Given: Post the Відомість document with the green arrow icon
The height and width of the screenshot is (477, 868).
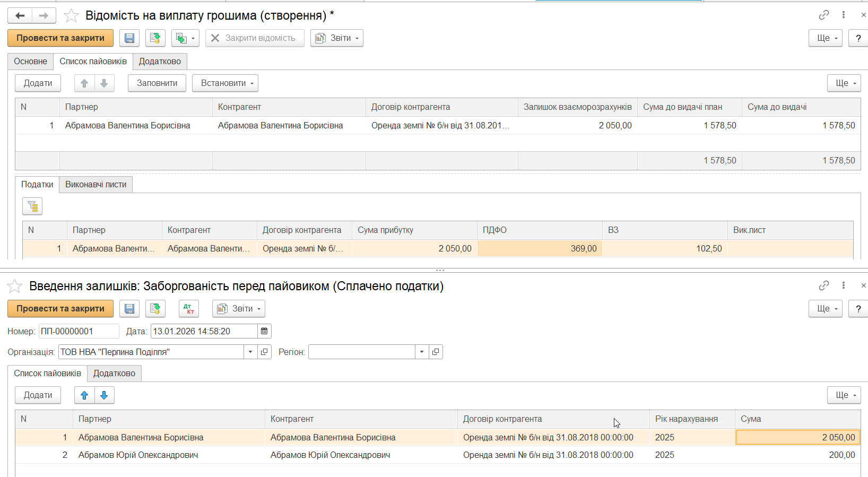Looking at the screenshot, I should tap(155, 38).
